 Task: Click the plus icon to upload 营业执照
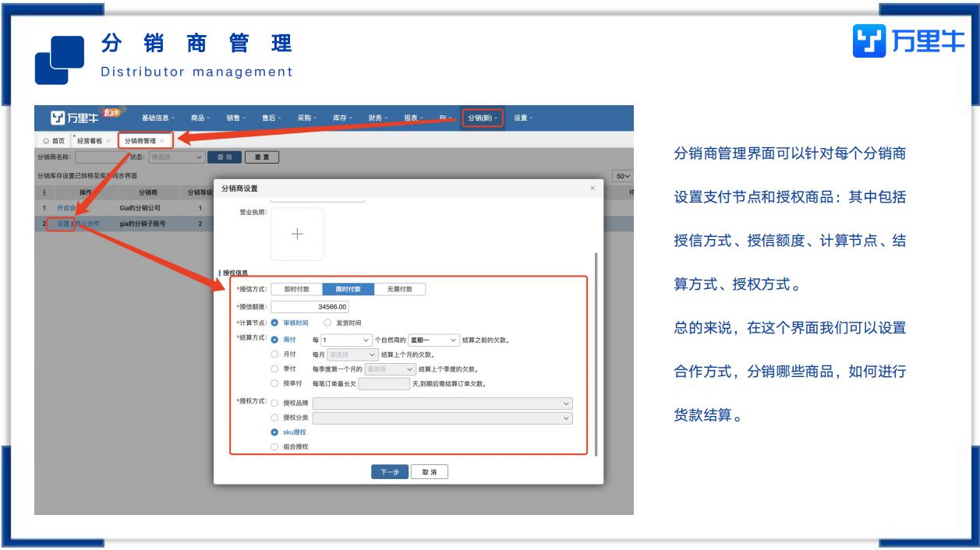click(x=297, y=234)
